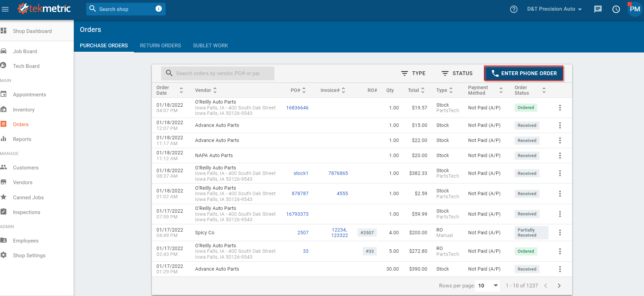The image size is (644, 296).
Task: Open D&T Precision Auto shop dropdown
Action: [x=554, y=9]
